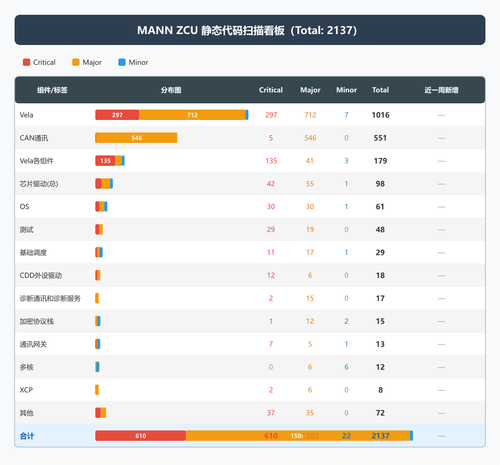Click Vela各组件 total value 179
Image resolution: width=500 pixels, height=465 pixels.
click(x=380, y=161)
